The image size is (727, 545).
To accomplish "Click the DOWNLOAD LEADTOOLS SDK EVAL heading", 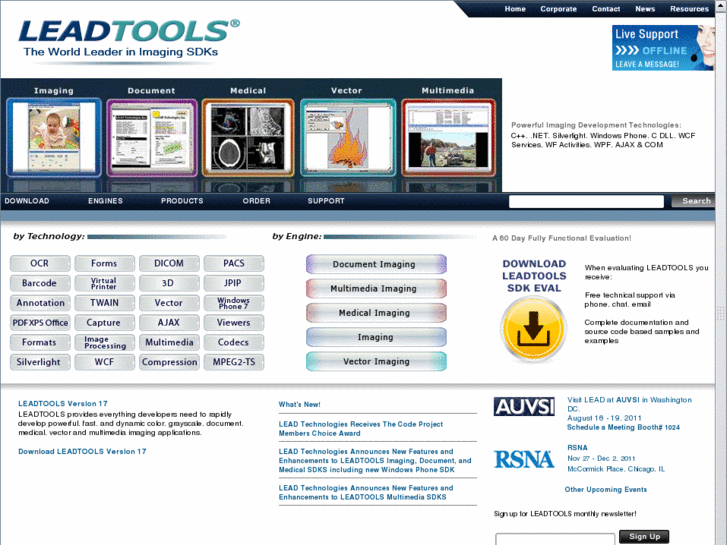I will point(534,276).
